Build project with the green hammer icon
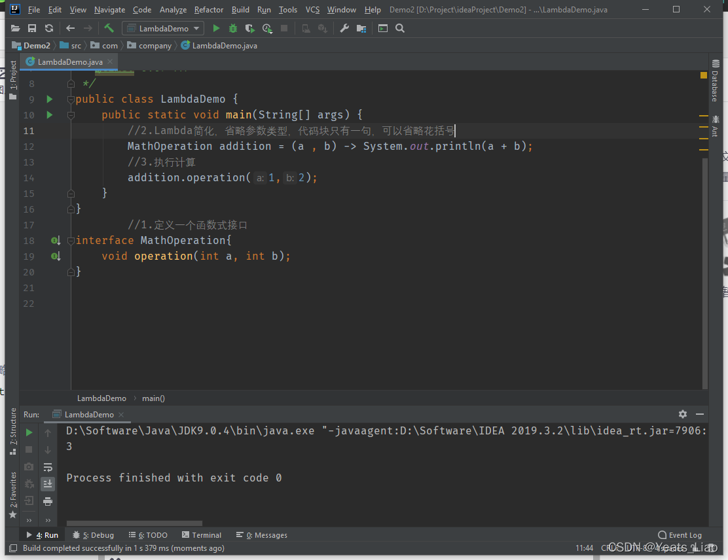Screen dimensions: 728x560 point(109,28)
